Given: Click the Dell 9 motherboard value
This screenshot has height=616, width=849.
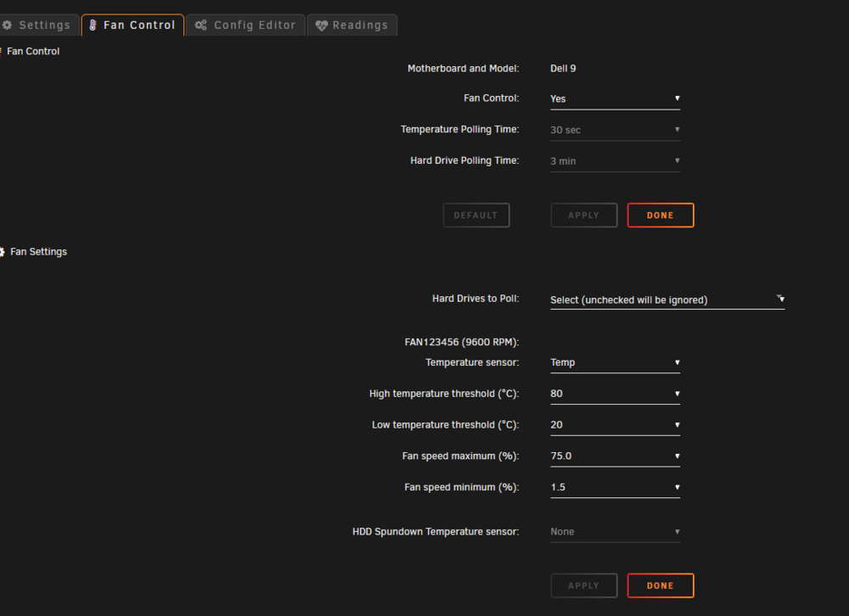Looking at the screenshot, I should (563, 69).
